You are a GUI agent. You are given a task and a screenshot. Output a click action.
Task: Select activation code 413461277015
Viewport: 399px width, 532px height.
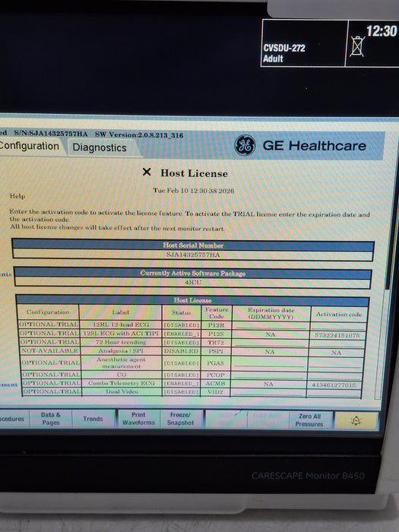[x=334, y=385]
